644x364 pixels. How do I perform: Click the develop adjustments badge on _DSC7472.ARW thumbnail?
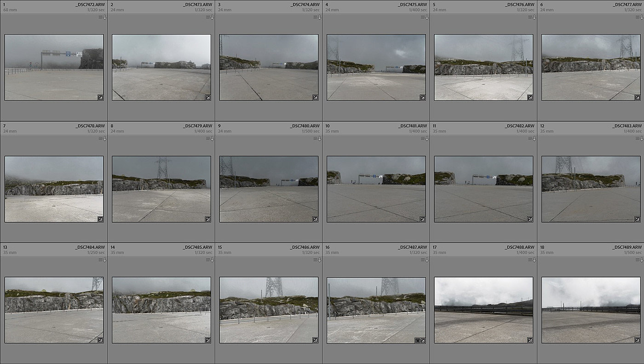[100, 98]
